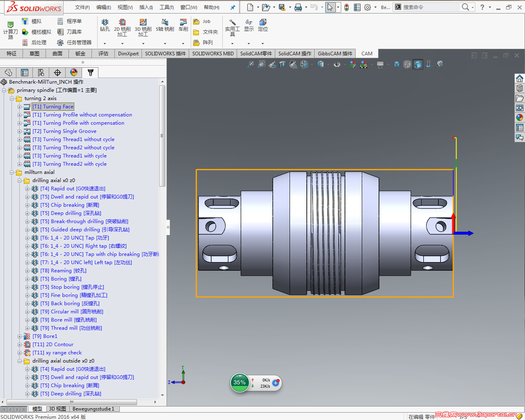Image resolution: width=525 pixels, height=420 pixels.
Task: Select the 3D 铣削加工 milling icon
Action: (x=143, y=22)
